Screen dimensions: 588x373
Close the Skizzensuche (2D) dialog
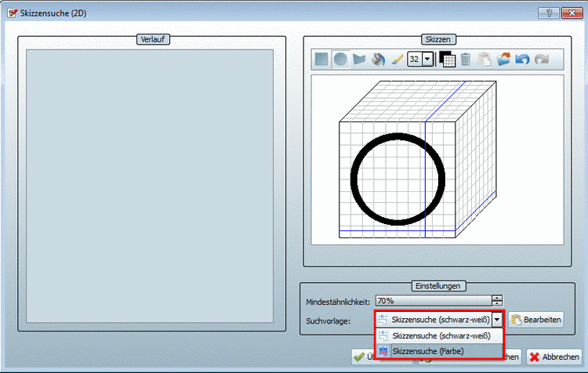pos(572,13)
